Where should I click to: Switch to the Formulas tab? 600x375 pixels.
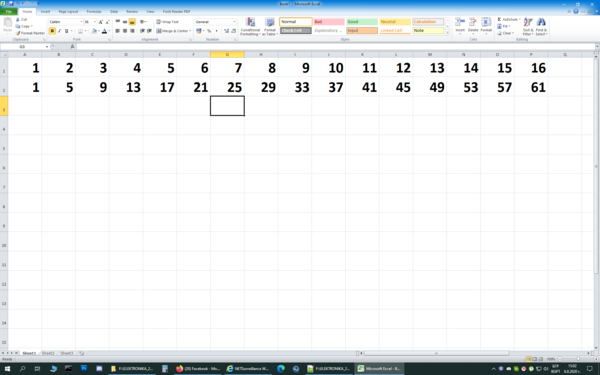pos(94,11)
